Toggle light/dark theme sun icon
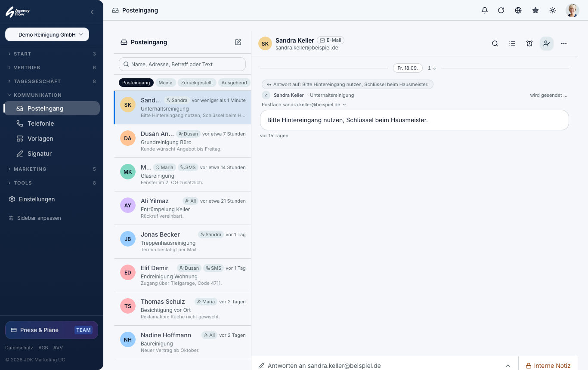Viewport: 588px width, 370px height. (x=553, y=10)
